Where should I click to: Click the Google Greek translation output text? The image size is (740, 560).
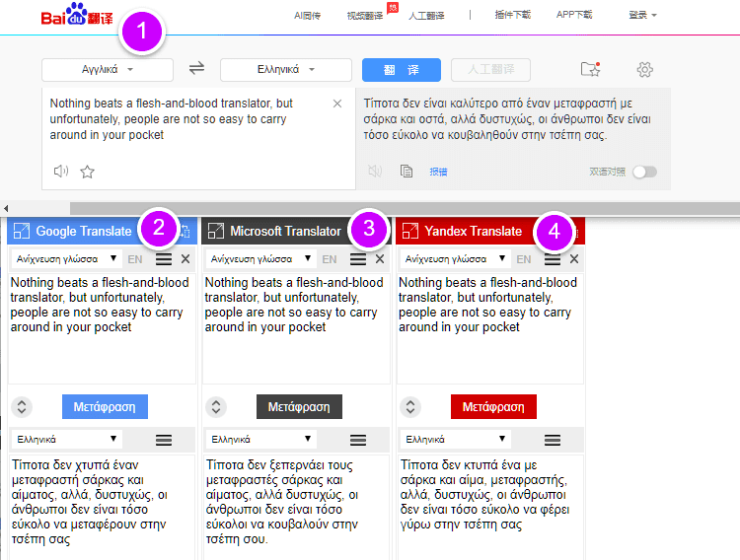coord(90,502)
